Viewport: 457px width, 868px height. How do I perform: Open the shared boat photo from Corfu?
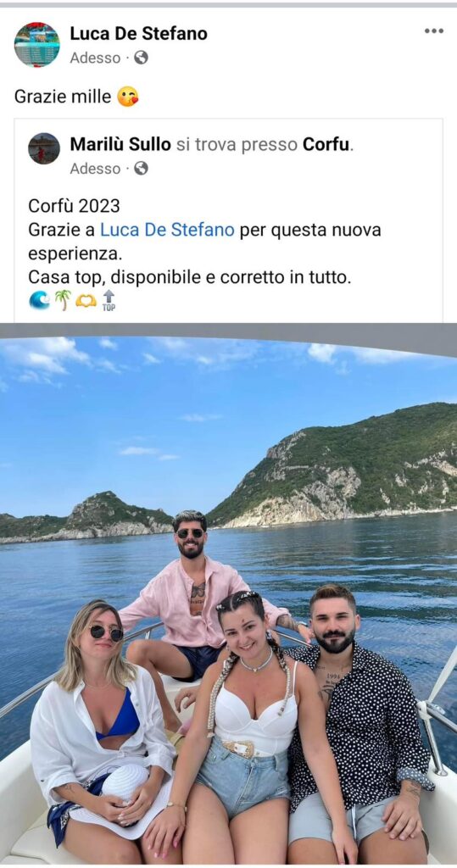228,595
